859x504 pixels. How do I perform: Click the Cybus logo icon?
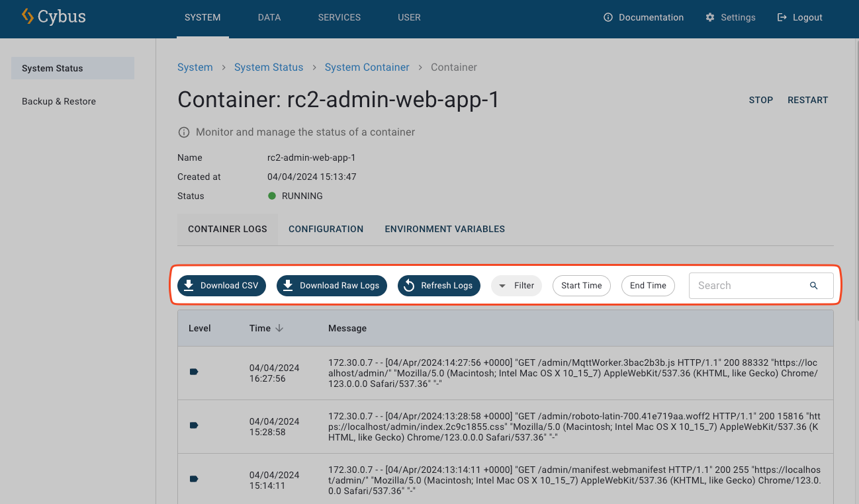click(27, 17)
